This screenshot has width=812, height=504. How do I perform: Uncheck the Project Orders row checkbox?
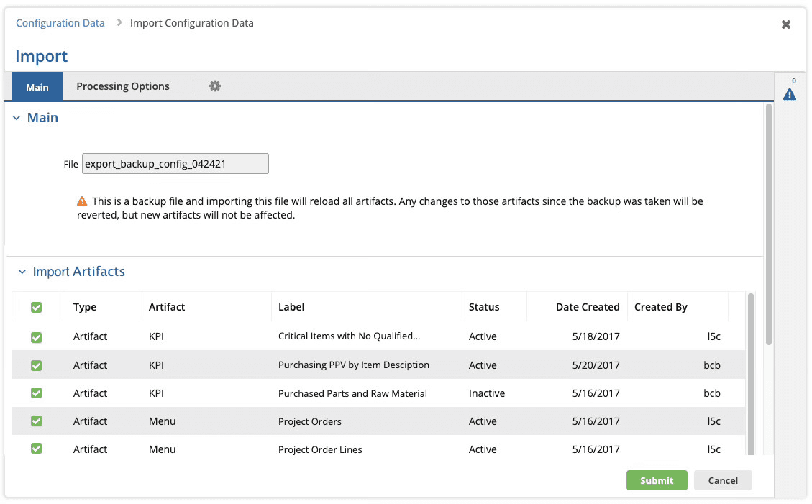pyautogui.click(x=36, y=421)
